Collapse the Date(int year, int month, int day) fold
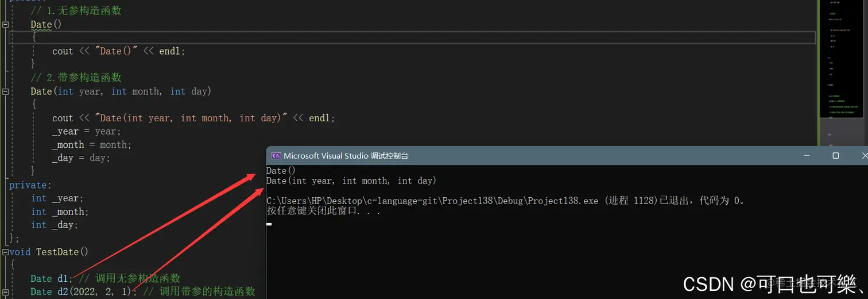Viewport: 868px width, 299px height. [x=5, y=91]
